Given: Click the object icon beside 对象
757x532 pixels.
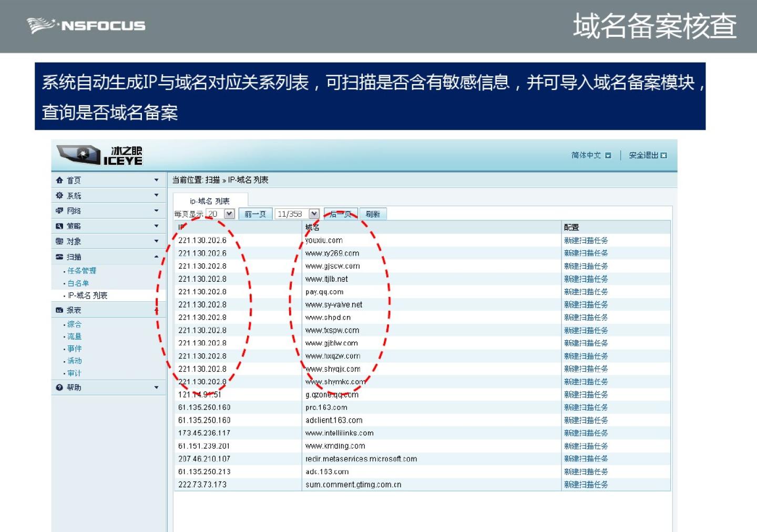Looking at the screenshot, I should pyautogui.click(x=59, y=241).
